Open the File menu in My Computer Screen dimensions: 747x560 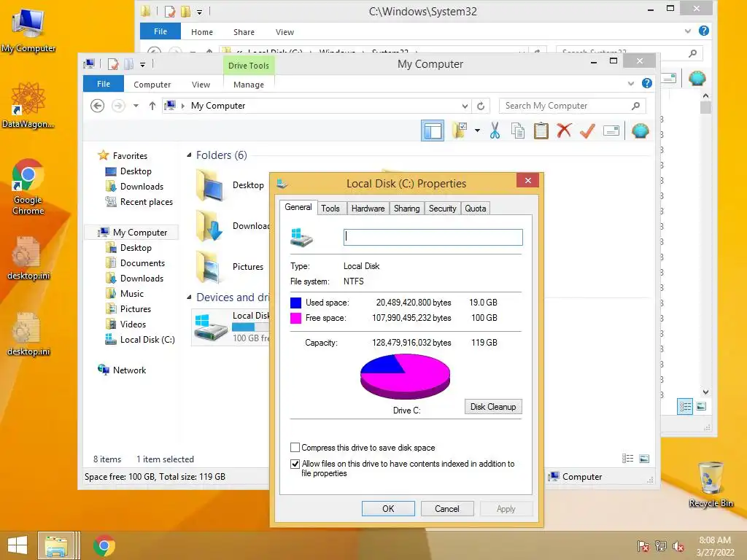pos(104,84)
